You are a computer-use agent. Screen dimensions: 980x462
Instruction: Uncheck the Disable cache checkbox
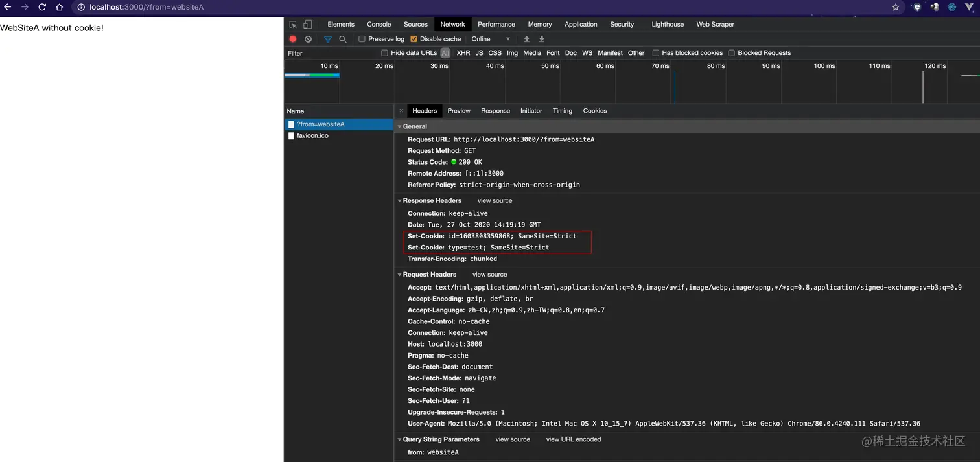(414, 39)
